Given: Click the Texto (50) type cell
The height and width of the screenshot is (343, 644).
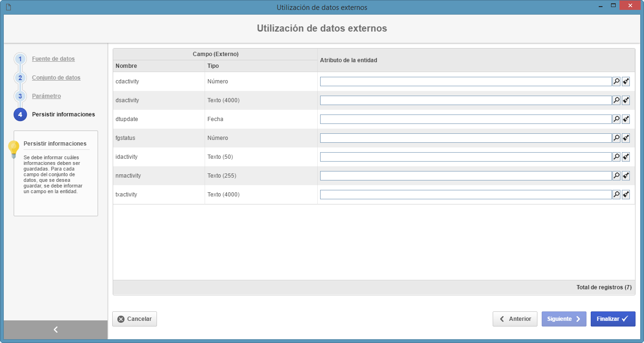Looking at the screenshot, I should pos(261,157).
